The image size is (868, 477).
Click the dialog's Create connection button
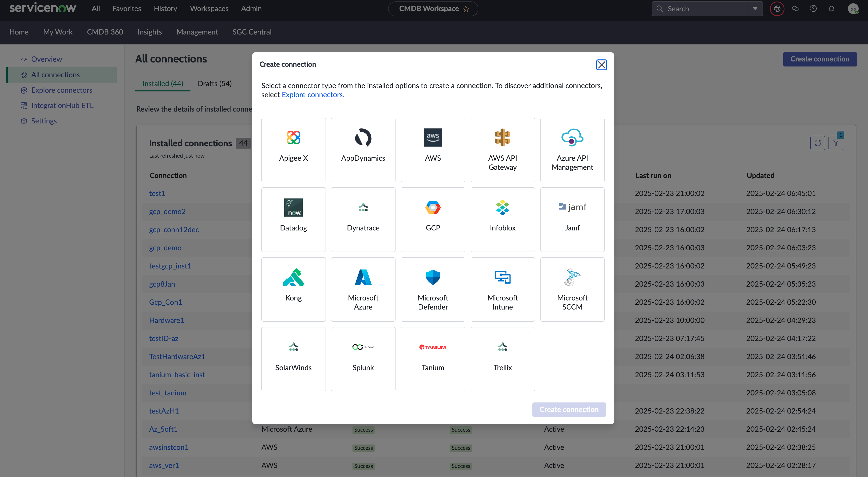[x=569, y=409]
